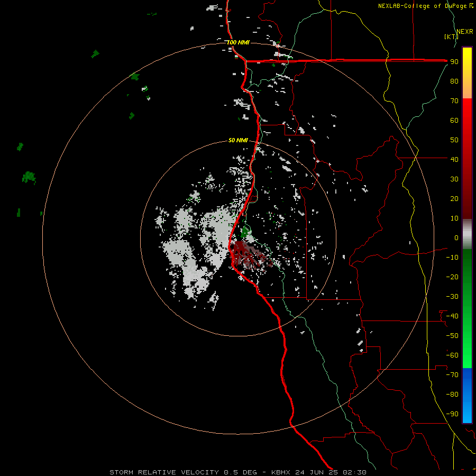Click the -60 value on velocity scale
Image resolution: width=476 pixels, height=476 pixels.
click(x=452, y=355)
